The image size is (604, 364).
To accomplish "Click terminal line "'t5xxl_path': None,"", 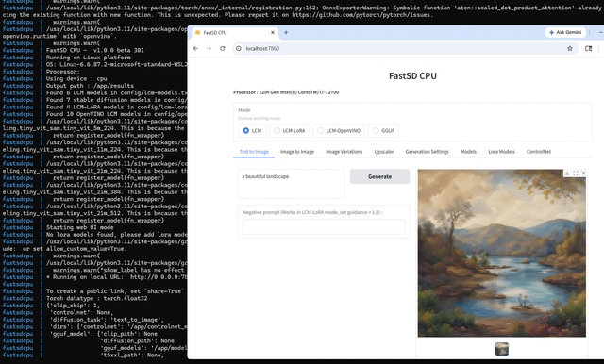I will [132, 355].
